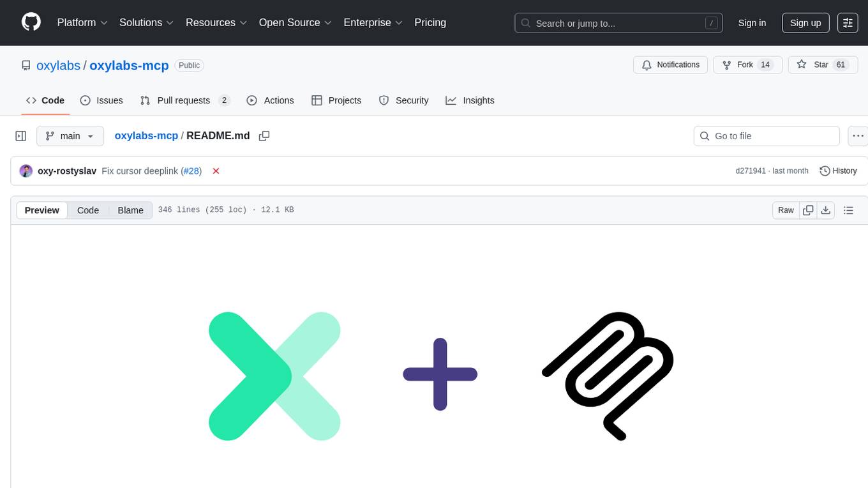
Task: Expand the Resources menu
Action: [216, 22]
